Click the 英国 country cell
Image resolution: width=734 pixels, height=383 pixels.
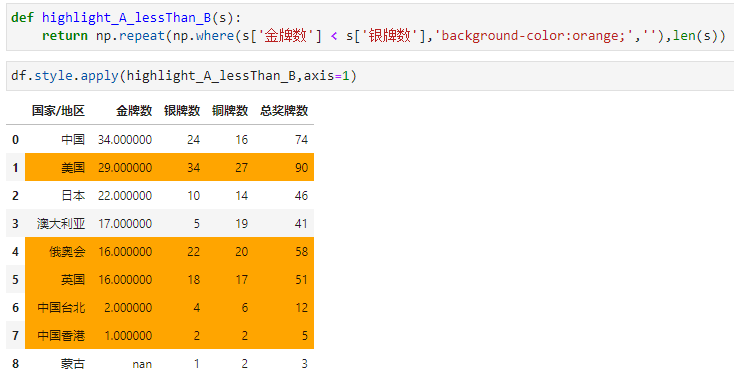(73, 280)
